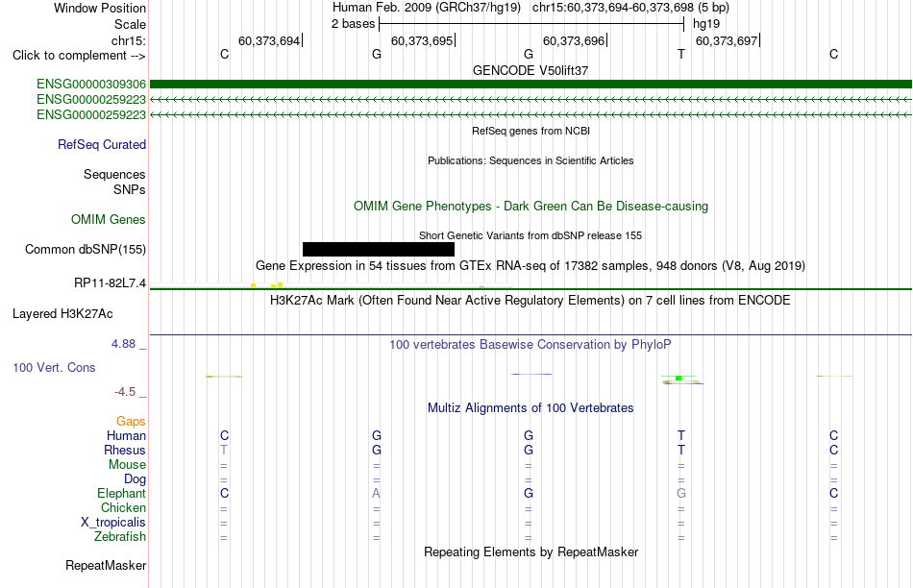This screenshot has height=588, width=913.
Task: Click 'Click to complement -->' label
Action: (79, 56)
